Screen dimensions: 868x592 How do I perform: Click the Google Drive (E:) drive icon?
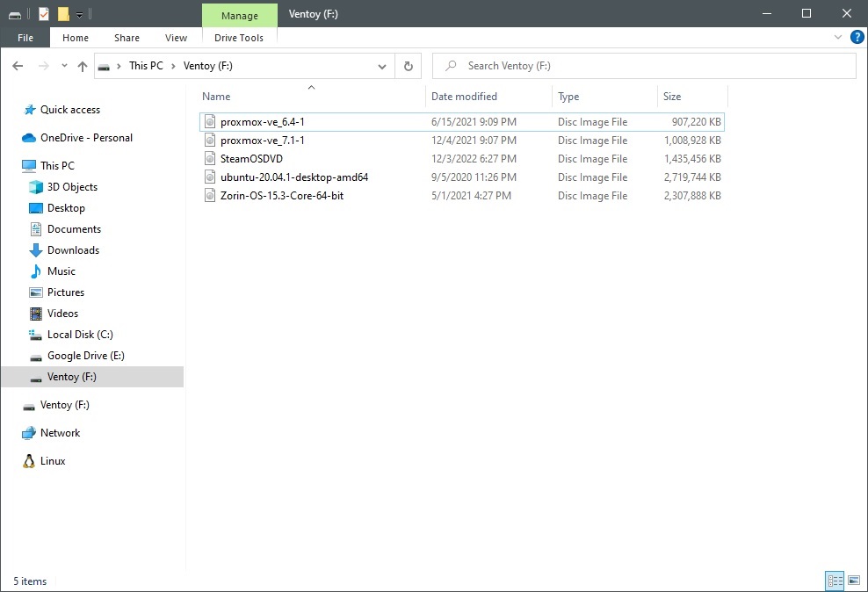coord(36,357)
